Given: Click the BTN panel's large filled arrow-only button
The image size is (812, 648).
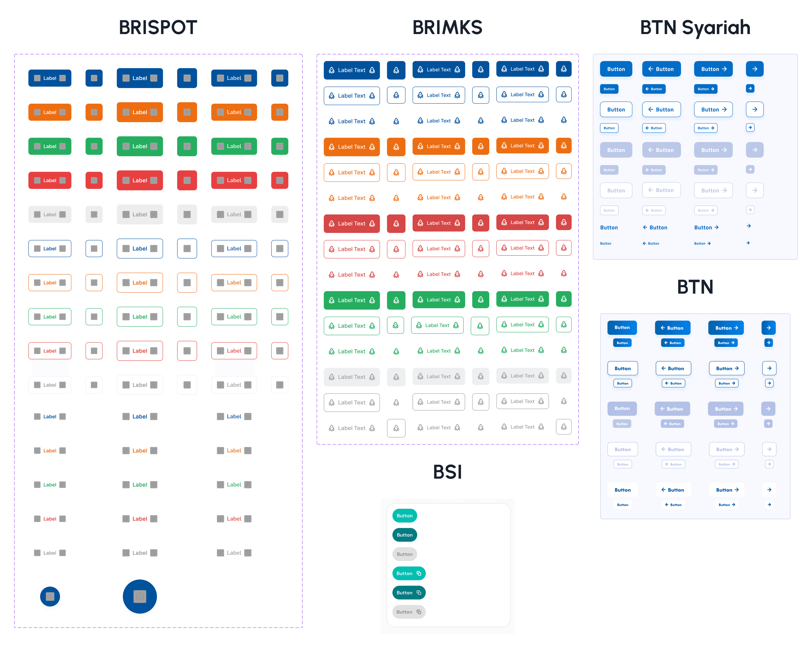Looking at the screenshot, I should 768,328.
